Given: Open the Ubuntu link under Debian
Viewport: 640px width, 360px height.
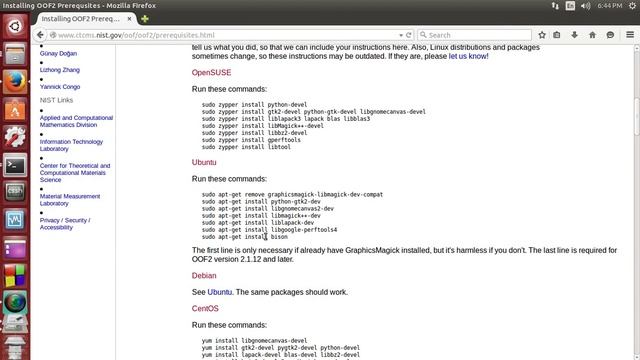Looking at the screenshot, I should [220, 292].
